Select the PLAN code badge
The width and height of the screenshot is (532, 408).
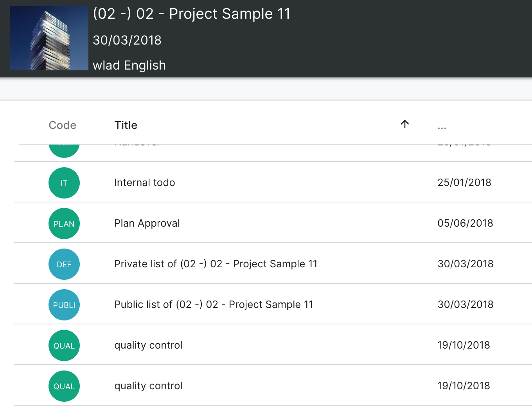click(64, 224)
